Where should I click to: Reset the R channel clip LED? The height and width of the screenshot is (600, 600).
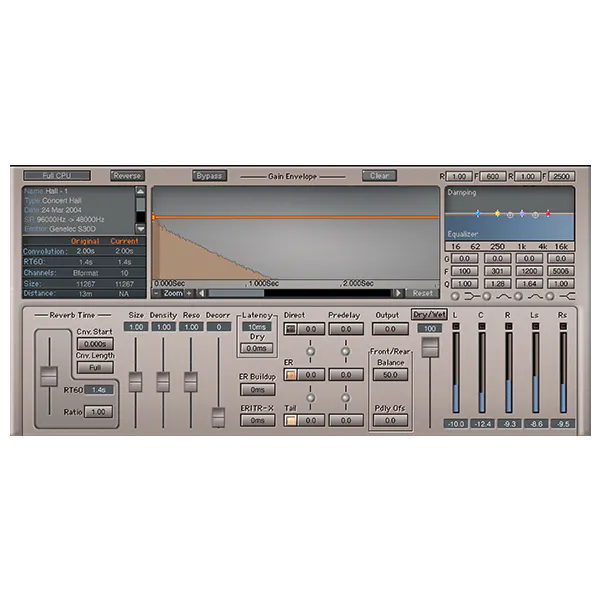[x=509, y=326]
